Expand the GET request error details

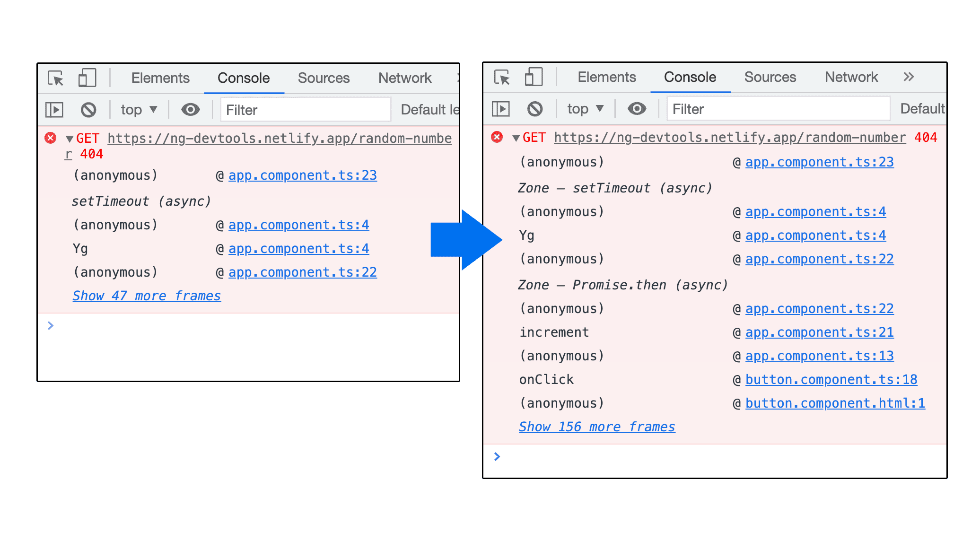pyautogui.click(x=67, y=138)
